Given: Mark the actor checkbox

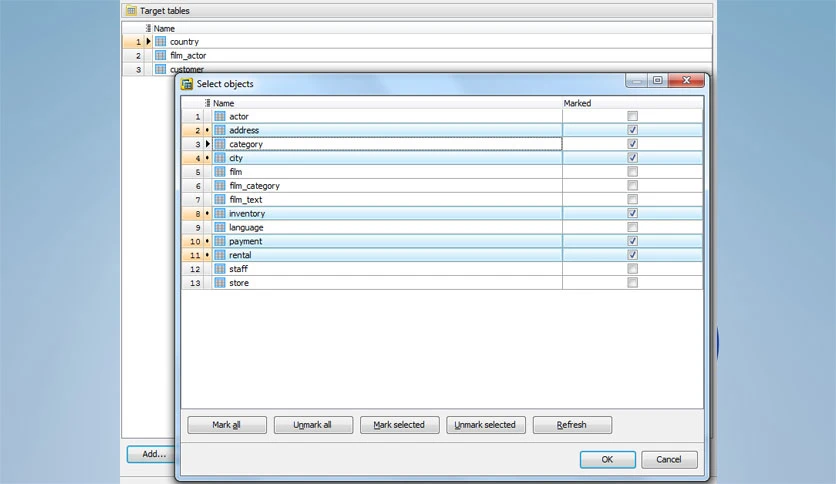Looking at the screenshot, I should (632, 116).
